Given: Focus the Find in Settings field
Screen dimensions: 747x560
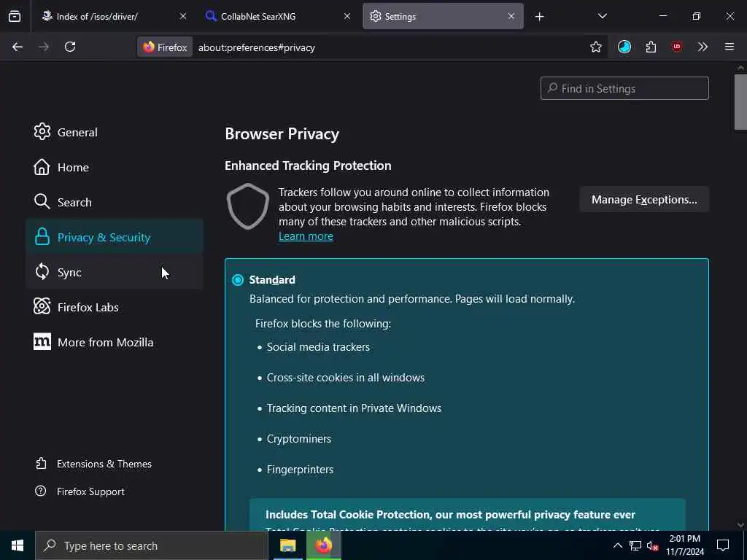Looking at the screenshot, I should point(624,88).
